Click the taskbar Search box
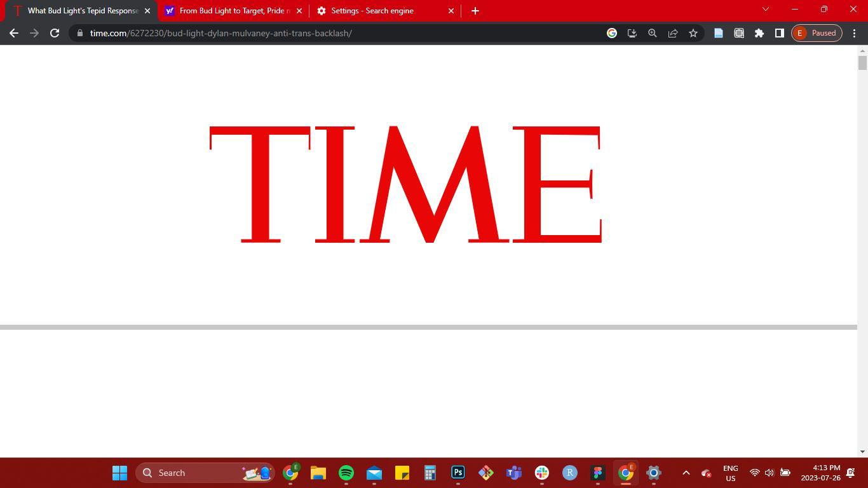 [205, 473]
